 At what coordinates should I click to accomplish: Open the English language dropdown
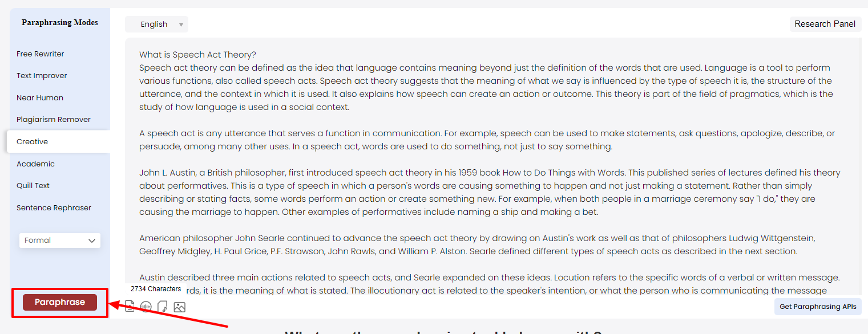[x=156, y=25]
